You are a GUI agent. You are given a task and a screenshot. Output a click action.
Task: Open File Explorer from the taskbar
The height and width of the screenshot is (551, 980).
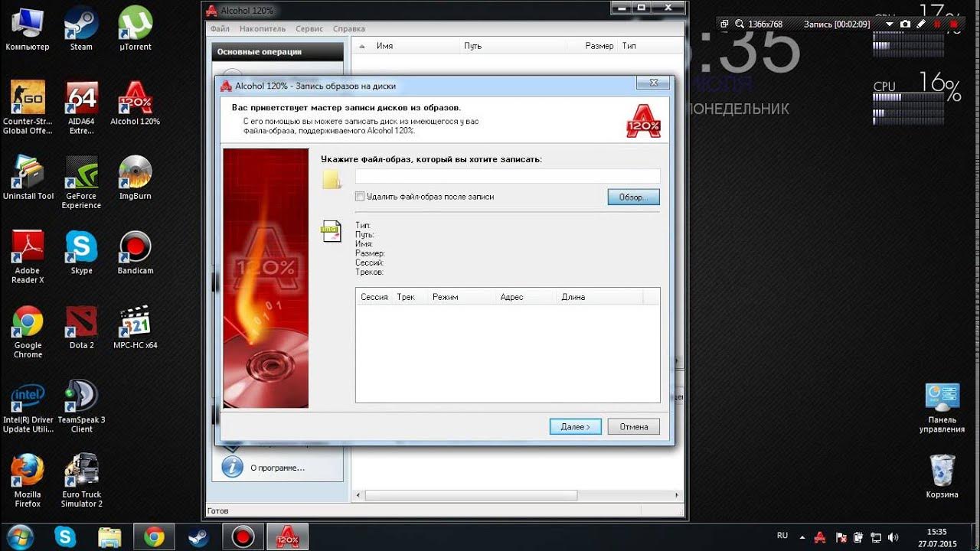click(109, 537)
